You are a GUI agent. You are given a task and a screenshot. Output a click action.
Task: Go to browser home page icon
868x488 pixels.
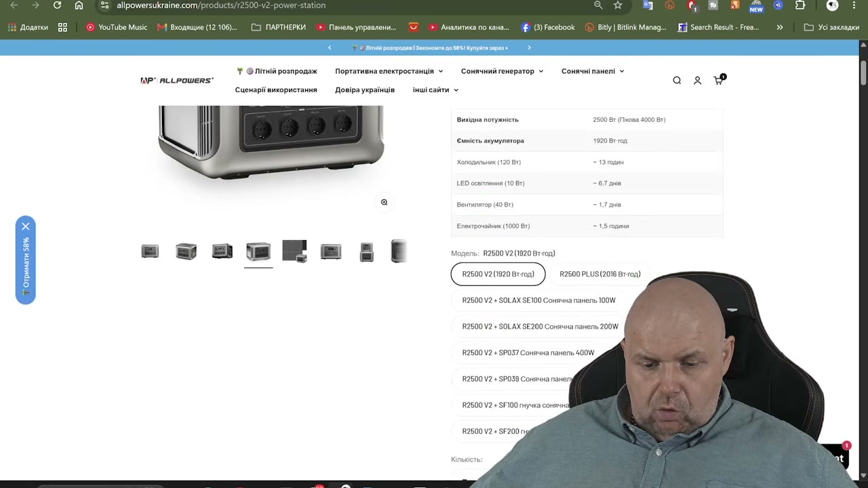79,5
